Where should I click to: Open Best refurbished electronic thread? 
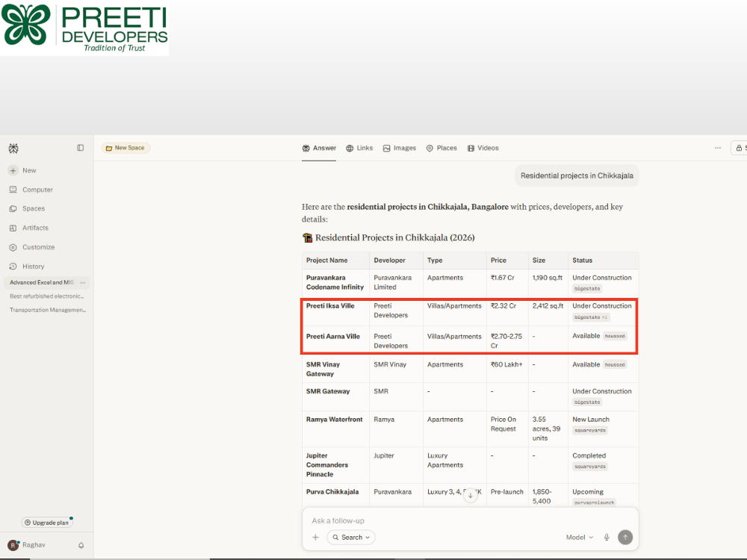pyautogui.click(x=46, y=296)
